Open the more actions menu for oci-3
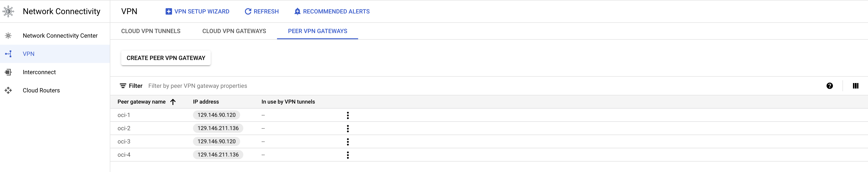The height and width of the screenshot is (172, 868). pos(348,142)
